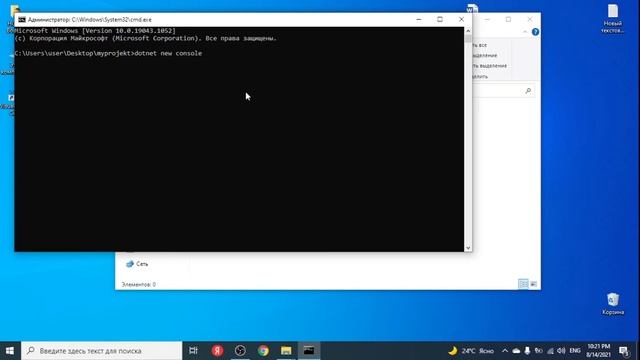
Task: Switch Explorer to large icons view
Action: 533,284
